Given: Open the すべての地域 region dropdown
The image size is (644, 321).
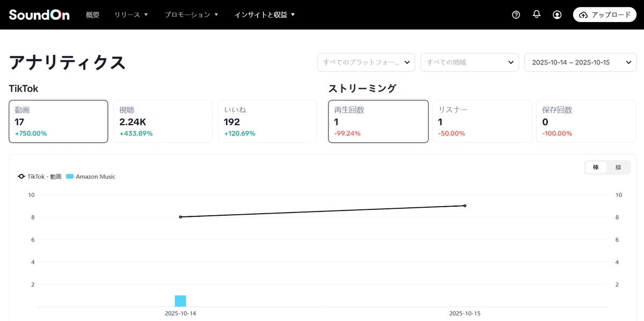Looking at the screenshot, I should [x=470, y=62].
